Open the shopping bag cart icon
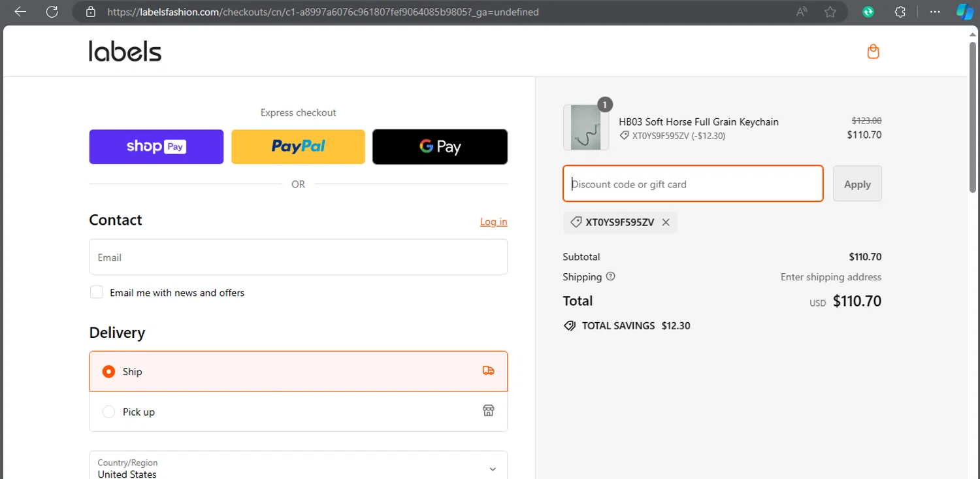This screenshot has width=980, height=479. 873,52
